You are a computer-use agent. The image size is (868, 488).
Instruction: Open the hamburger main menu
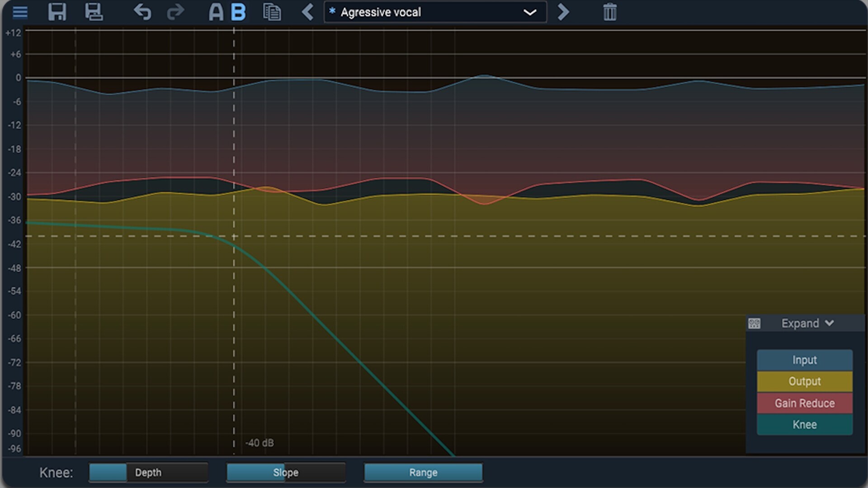[x=20, y=12]
